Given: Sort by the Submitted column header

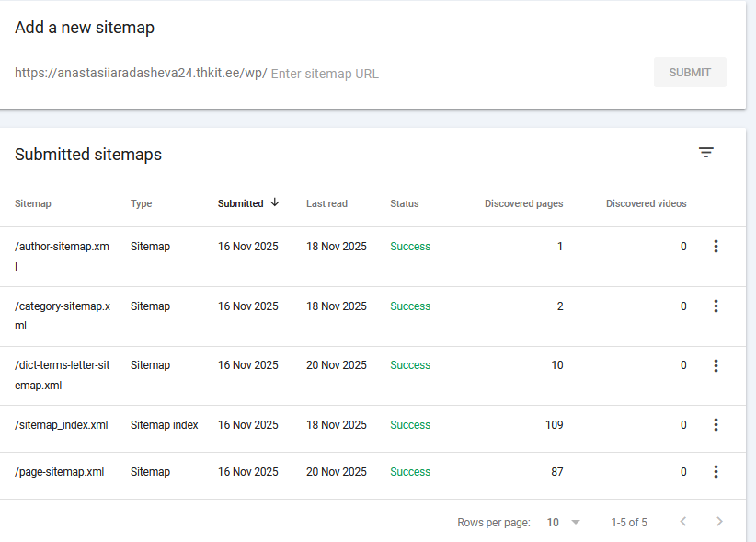Looking at the screenshot, I should (240, 204).
